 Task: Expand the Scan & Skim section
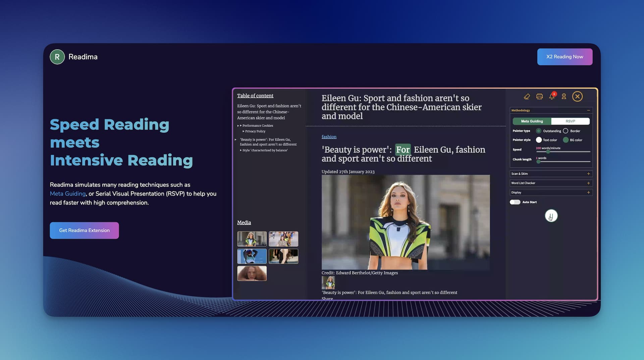coord(588,174)
